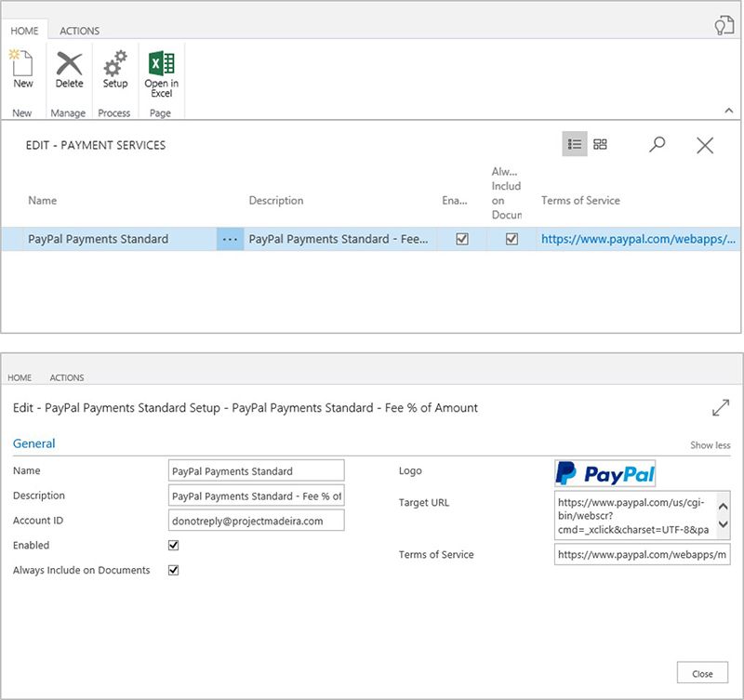Click the Target URL text box
This screenshot has height=700, width=744.
[x=642, y=516]
